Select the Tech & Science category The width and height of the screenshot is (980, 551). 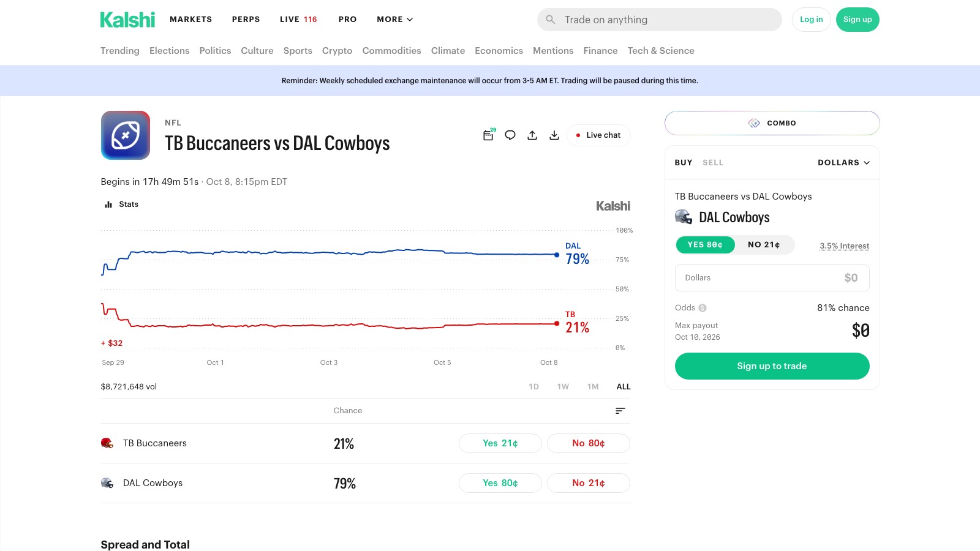(661, 51)
